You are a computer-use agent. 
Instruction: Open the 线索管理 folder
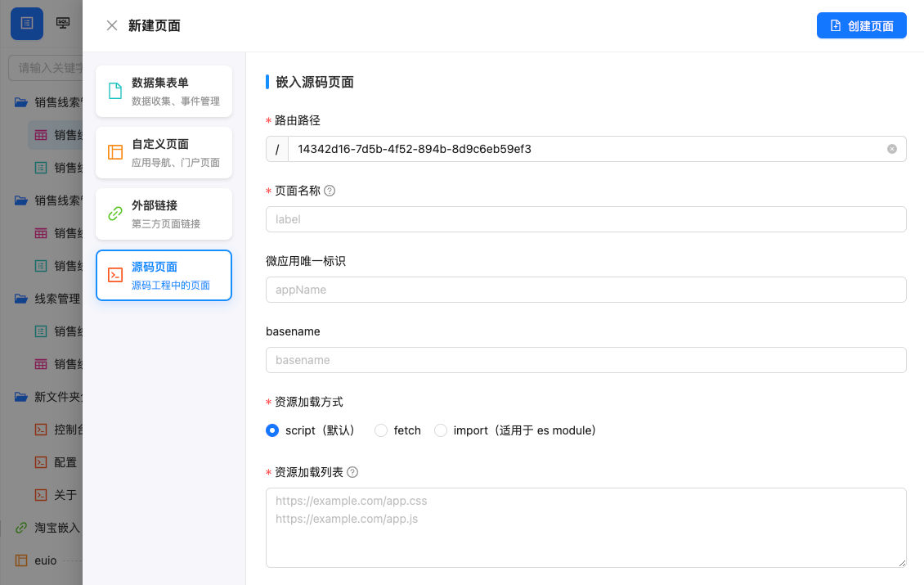(x=48, y=299)
